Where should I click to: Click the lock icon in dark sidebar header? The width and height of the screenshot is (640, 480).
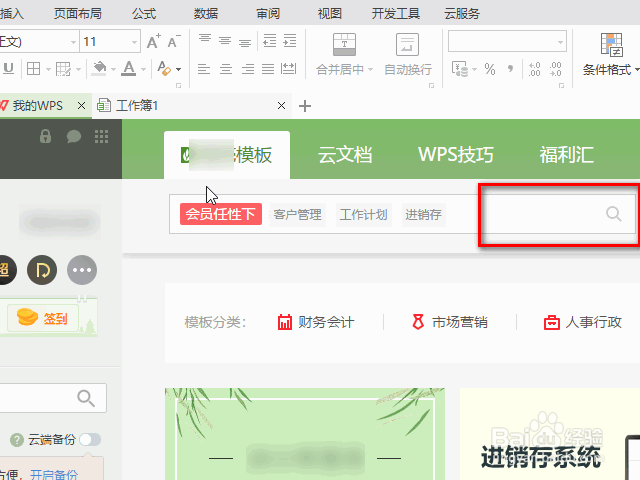(45, 136)
